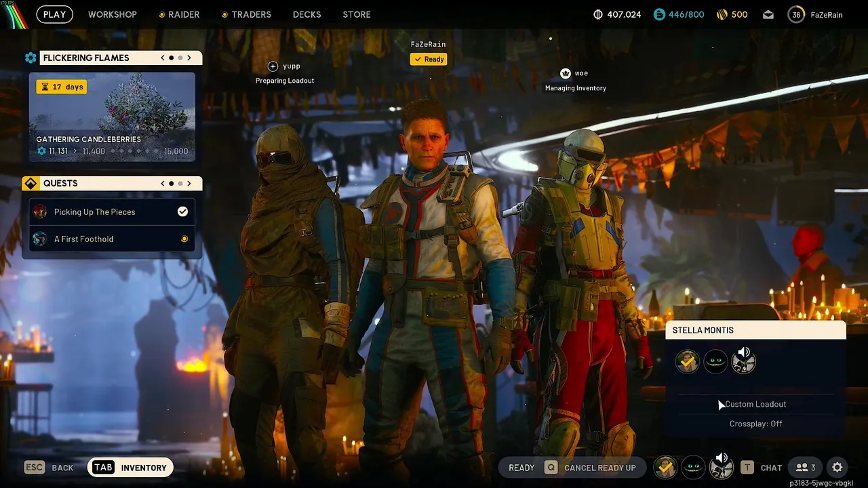Image resolution: width=868 pixels, height=488 pixels.
Task: Click A First Foothold trader portrait
Action: 40,239
